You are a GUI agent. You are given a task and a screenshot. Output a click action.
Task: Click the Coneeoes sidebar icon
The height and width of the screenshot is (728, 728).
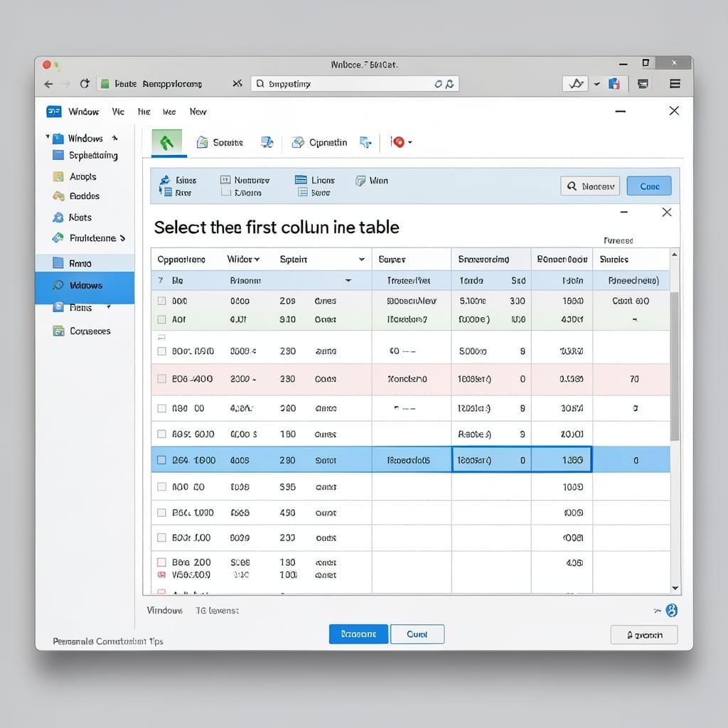58,331
